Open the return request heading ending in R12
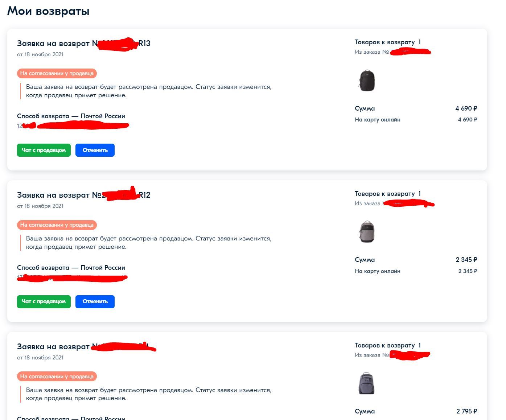The height and width of the screenshot is (420, 506). click(83, 195)
